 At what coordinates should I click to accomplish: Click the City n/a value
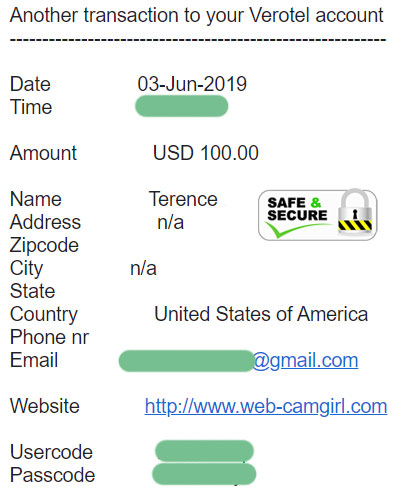143,268
